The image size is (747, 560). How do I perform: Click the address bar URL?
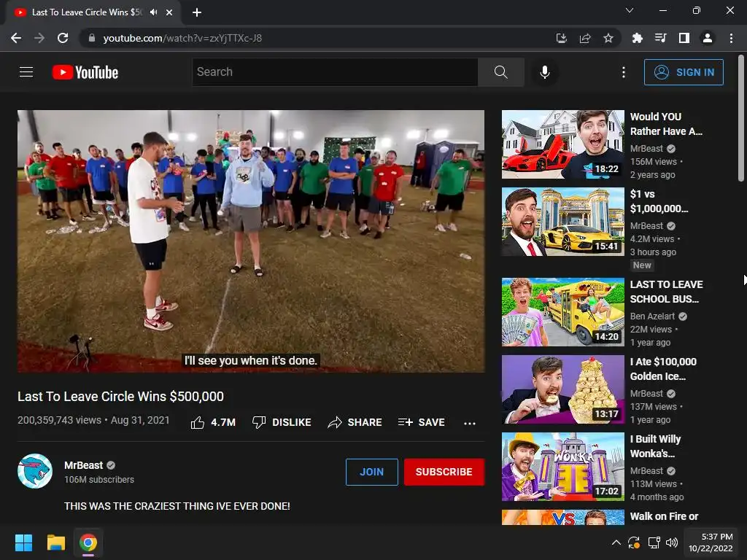click(x=182, y=38)
